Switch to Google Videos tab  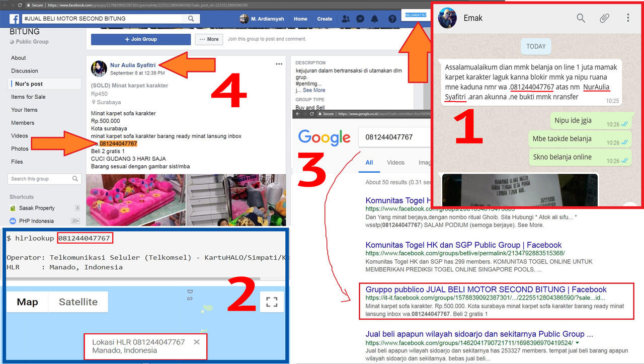tap(395, 163)
